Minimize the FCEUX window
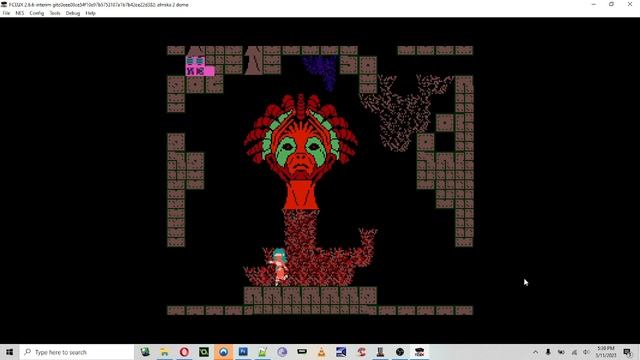This screenshot has height=360, width=640. click(593, 4)
